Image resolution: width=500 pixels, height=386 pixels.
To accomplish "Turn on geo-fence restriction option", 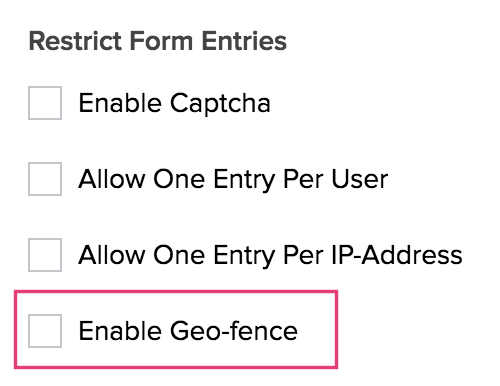I will coord(45,331).
